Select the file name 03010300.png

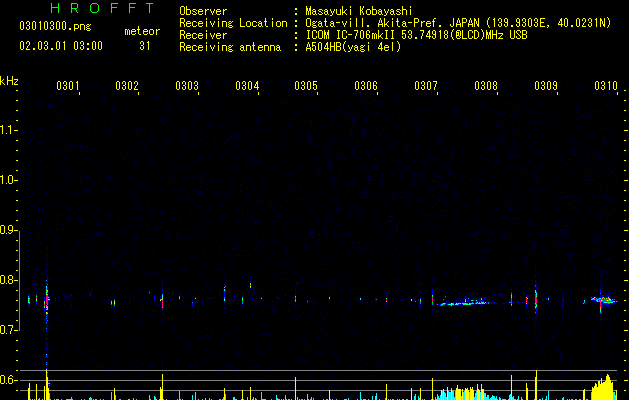point(55,26)
